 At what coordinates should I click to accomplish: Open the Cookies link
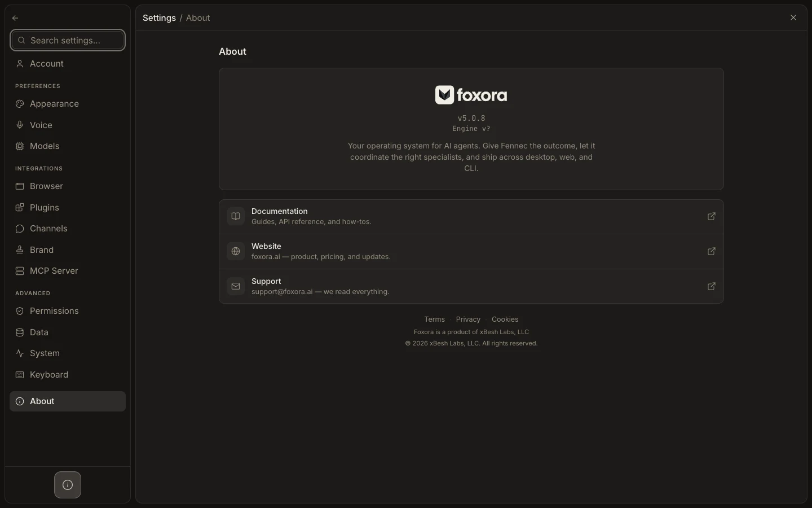505,319
